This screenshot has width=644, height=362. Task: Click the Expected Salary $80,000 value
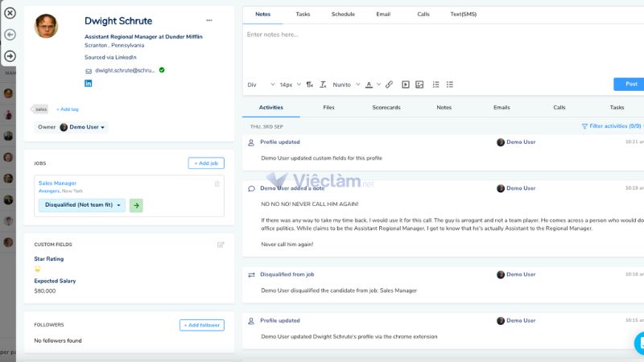click(45, 291)
